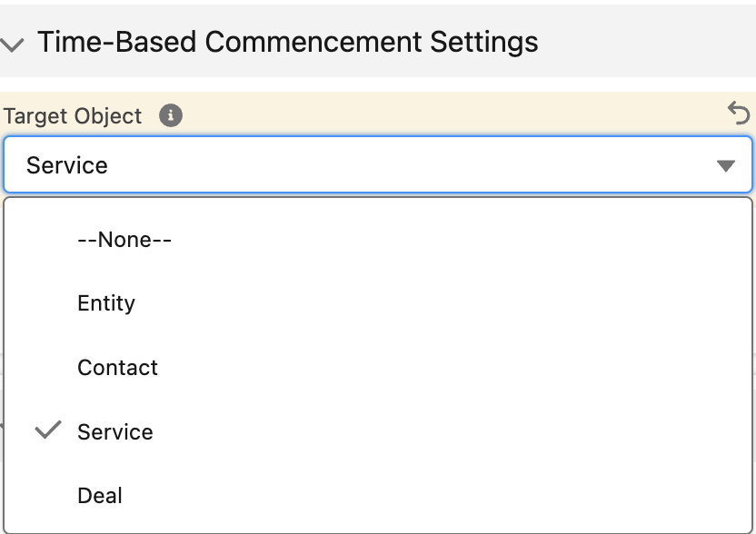Click blank space right of --None-- option
Viewport: 756px width, 534px height.
[x=458, y=240]
